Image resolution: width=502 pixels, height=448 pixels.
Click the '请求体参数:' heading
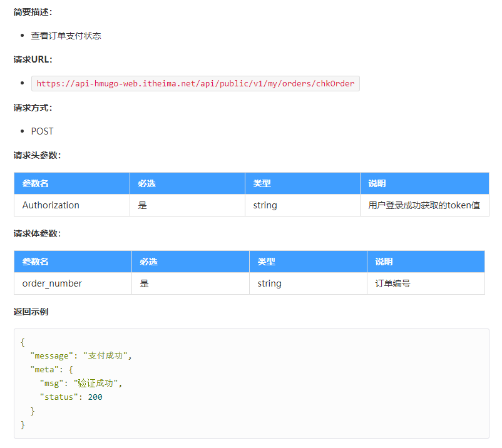[38, 233]
